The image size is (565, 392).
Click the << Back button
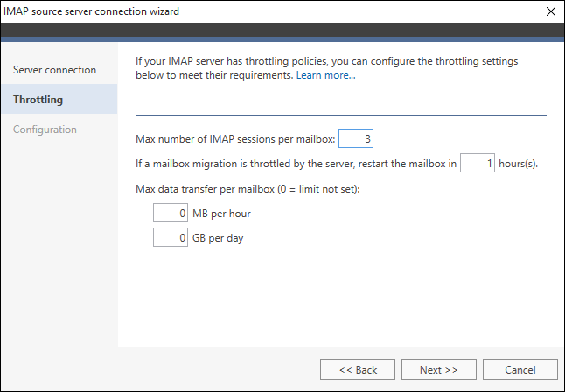click(x=358, y=369)
